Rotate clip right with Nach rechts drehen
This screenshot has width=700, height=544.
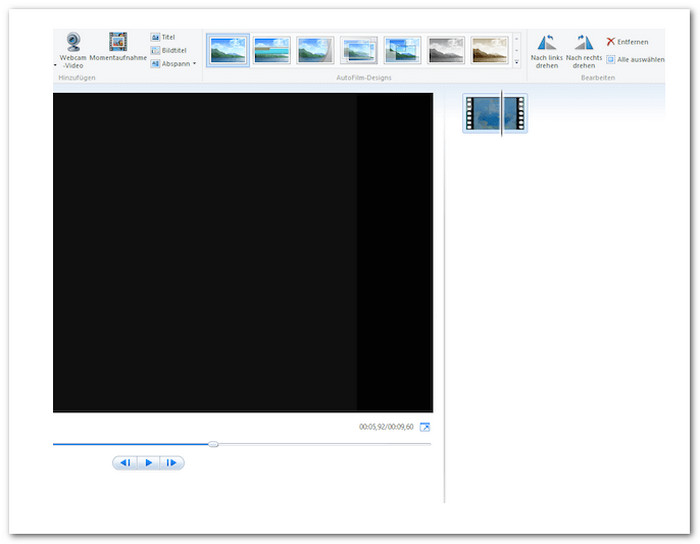tap(584, 51)
